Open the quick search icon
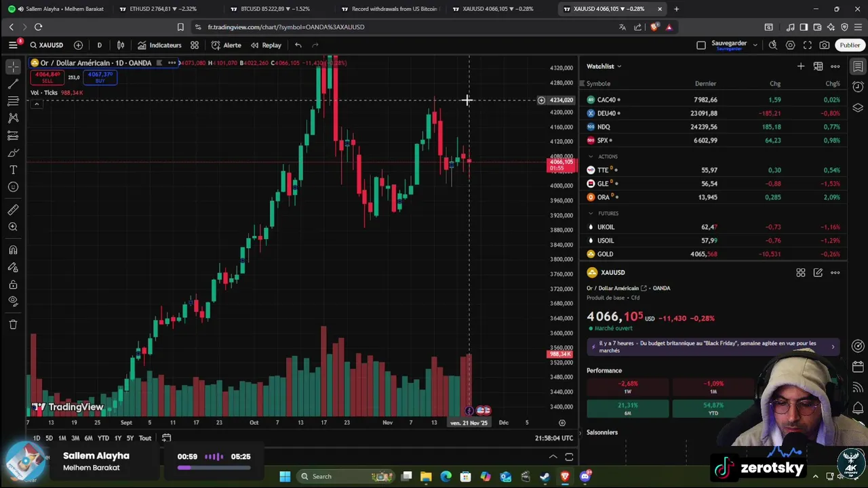Screen dimensions: 868x488 click(773, 45)
